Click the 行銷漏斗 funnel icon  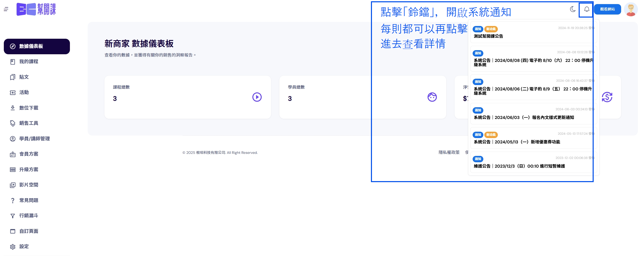coord(12,216)
